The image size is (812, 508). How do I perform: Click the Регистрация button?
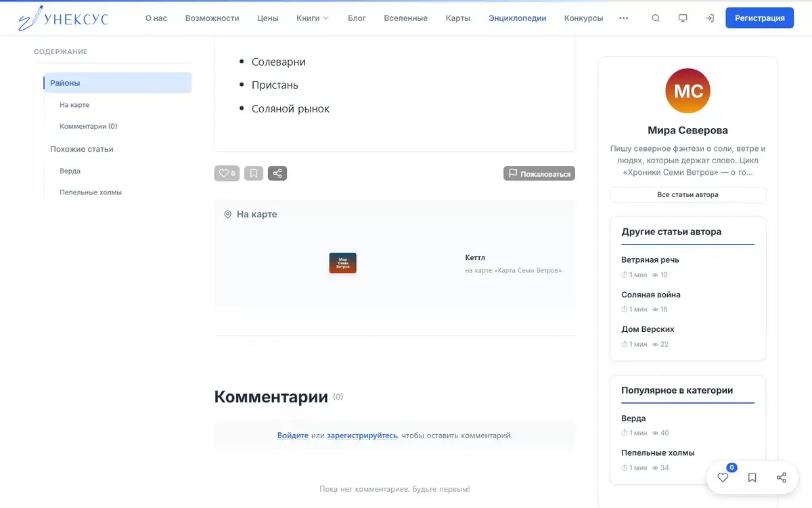(x=759, y=18)
